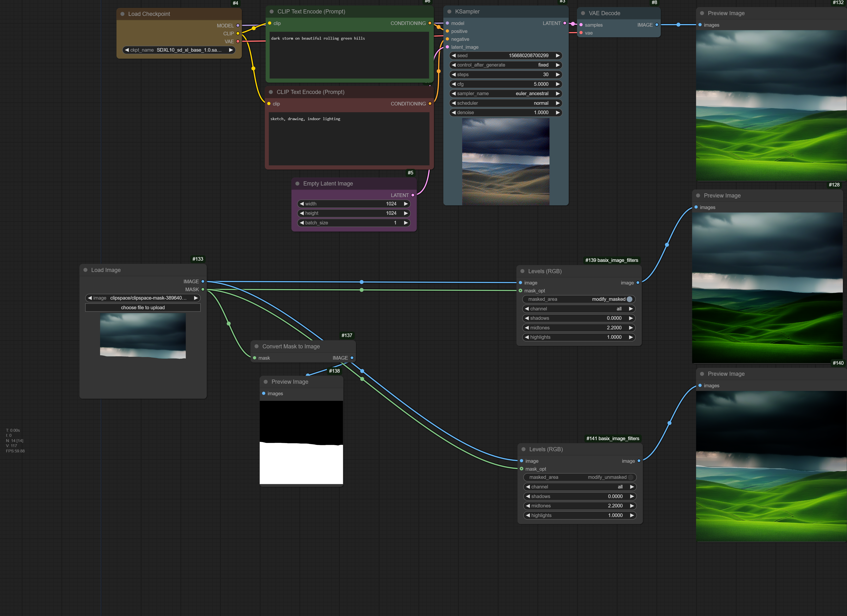Screen dimensions: 847x616
Task: Collapse the green CLIP Text Encode node dot
Action: [271, 12]
